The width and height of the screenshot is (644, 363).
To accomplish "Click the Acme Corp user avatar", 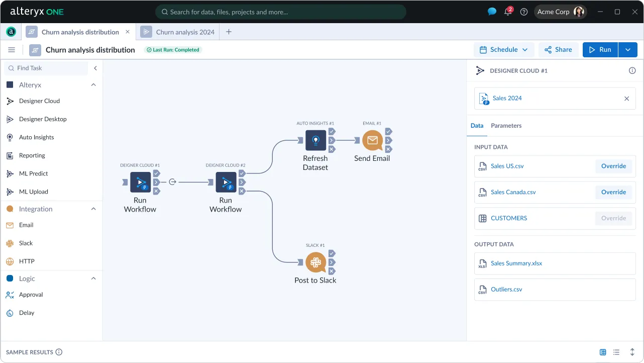I will [x=579, y=12].
